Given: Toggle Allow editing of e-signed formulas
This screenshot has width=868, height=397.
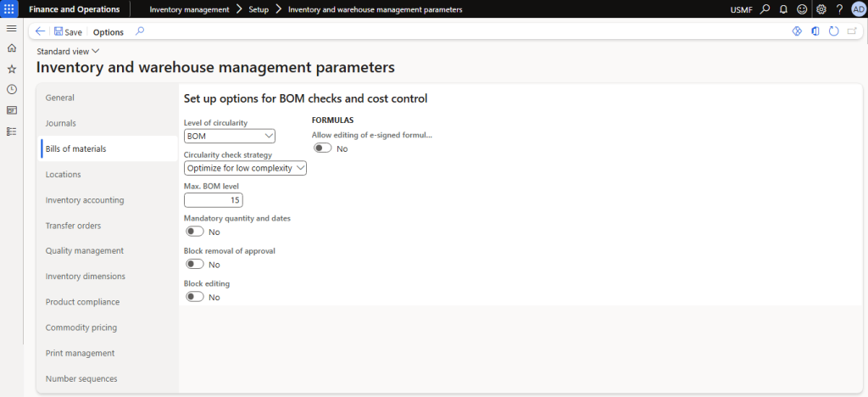Looking at the screenshot, I should pos(322,148).
